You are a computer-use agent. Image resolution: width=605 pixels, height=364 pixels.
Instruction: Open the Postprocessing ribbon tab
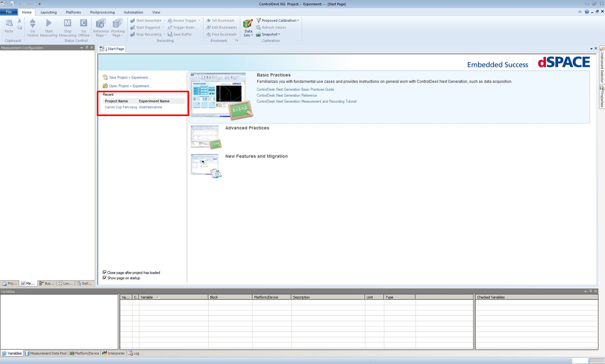click(102, 12)
